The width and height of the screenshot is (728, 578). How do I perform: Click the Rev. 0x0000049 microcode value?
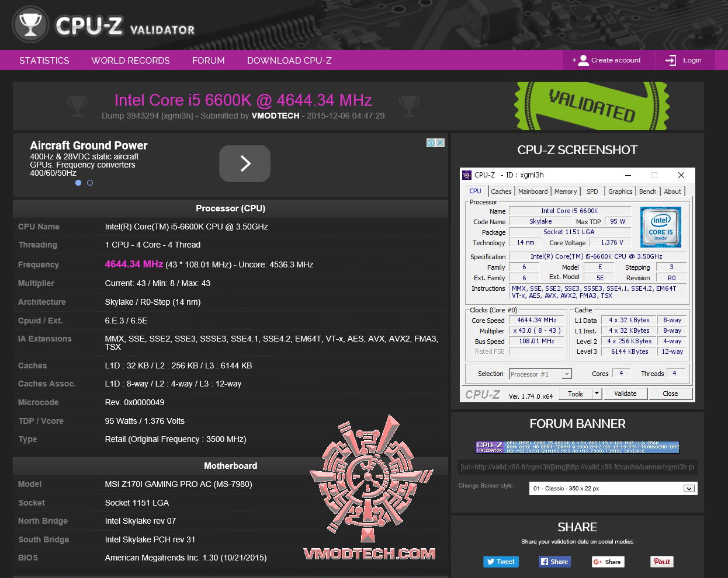[x=134, y=402]
